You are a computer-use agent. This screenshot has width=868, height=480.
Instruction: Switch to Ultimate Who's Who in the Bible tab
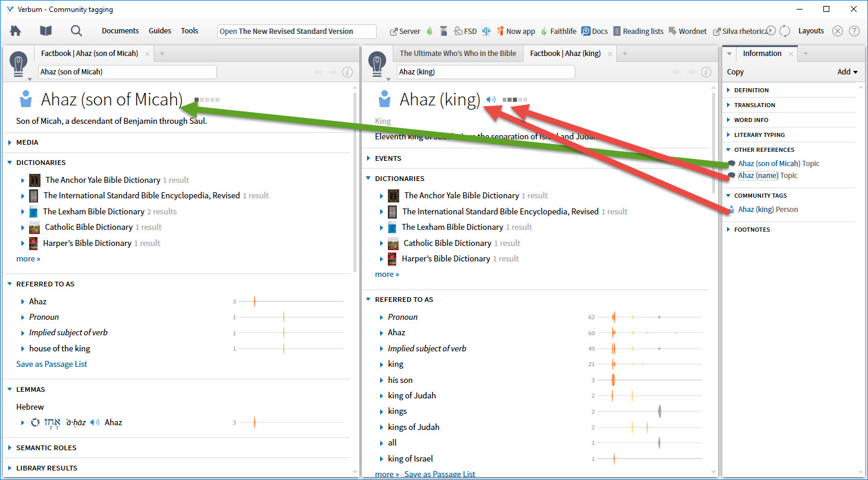[458, 54]
